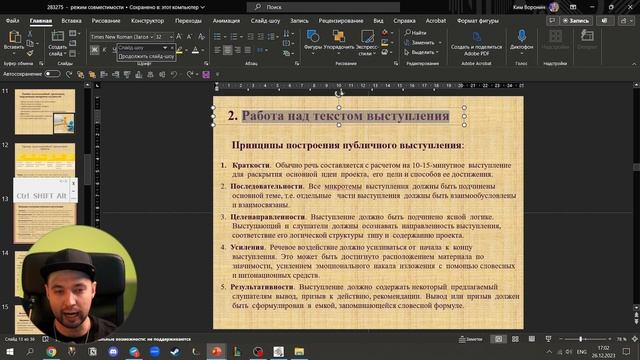Open the comments speech bubble icon
This screenshot has width=640, height=360.
(552, 20)
